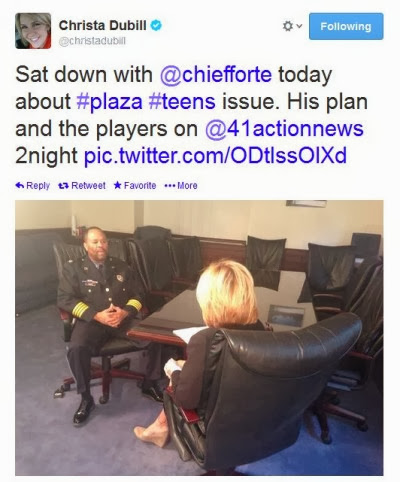Open the attached interview photo
The image size is (400, 482).
click(199, 338)
